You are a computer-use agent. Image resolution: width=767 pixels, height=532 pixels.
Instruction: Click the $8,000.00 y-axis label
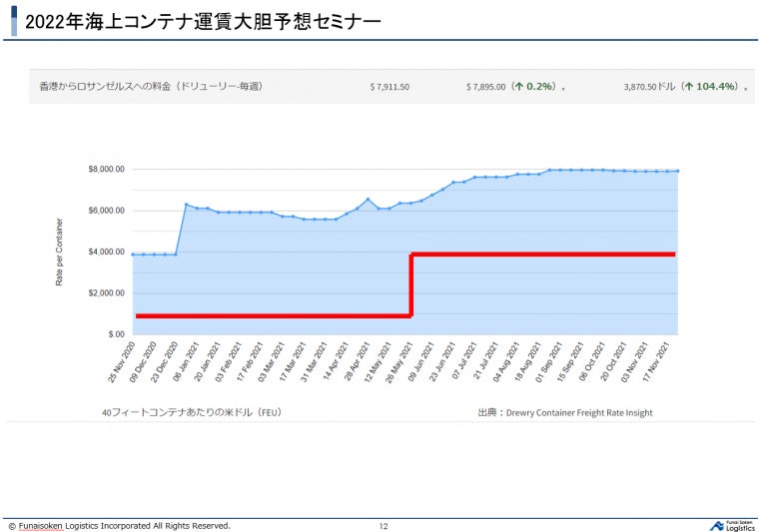106,170
